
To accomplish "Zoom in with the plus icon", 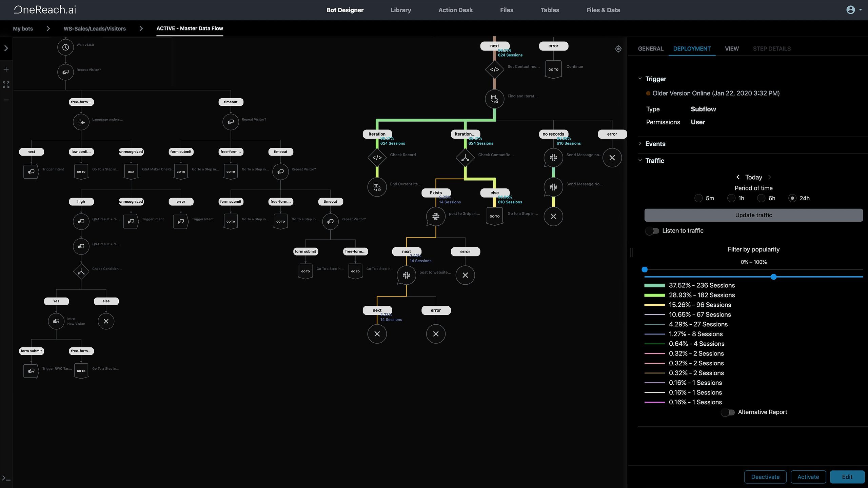I will tap(6, 69).
